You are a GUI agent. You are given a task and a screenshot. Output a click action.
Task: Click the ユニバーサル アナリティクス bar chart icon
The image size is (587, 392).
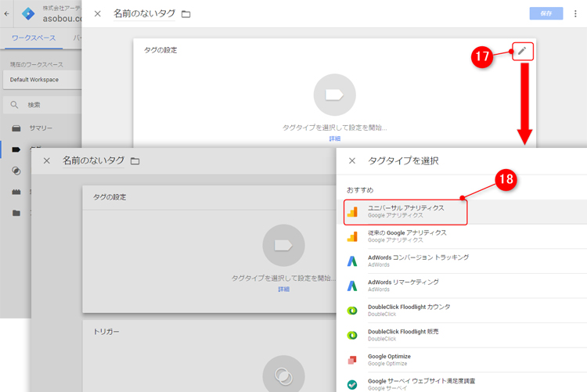tap(352, 212)
